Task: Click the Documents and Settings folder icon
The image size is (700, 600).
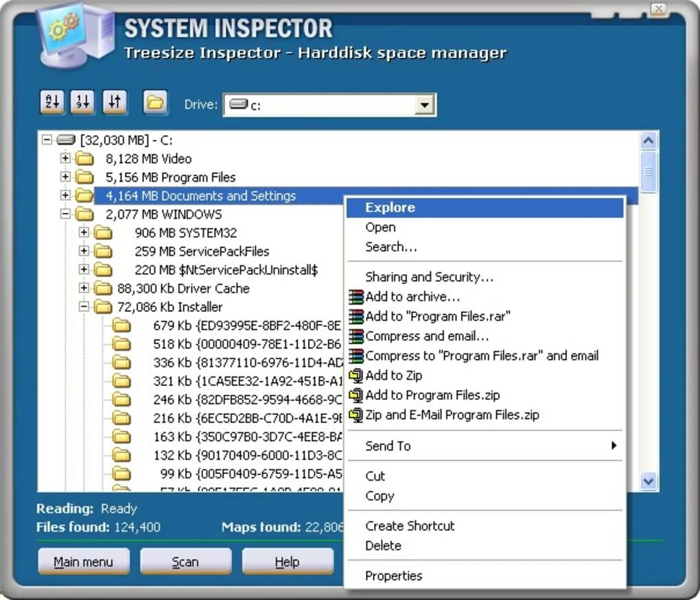Action: [x=84, y=195]
